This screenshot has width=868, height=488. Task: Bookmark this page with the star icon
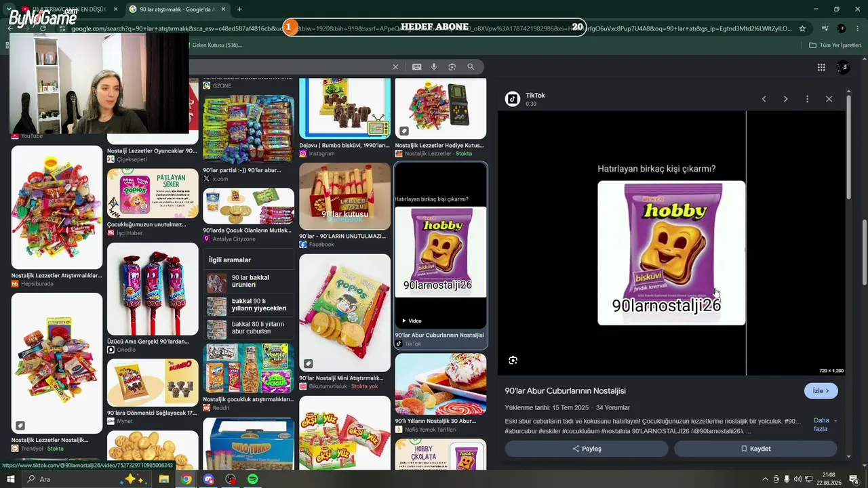point(802,28)
